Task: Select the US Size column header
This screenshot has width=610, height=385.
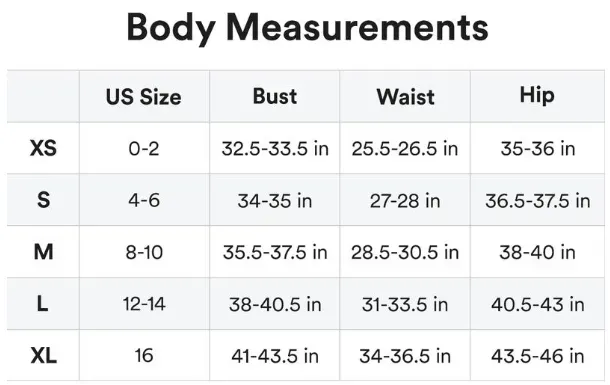Action: 144,97
